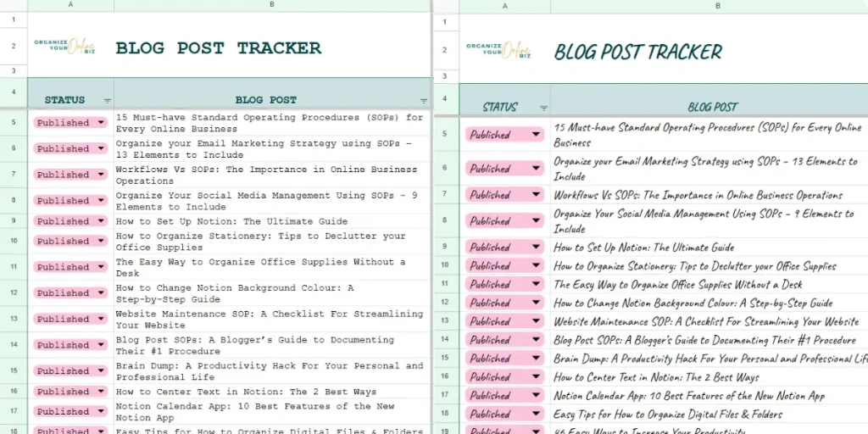
Task: Select '15 Must-have Standard Operating Procedures' cell, right sheet
Action: click(x=709, y=135)
